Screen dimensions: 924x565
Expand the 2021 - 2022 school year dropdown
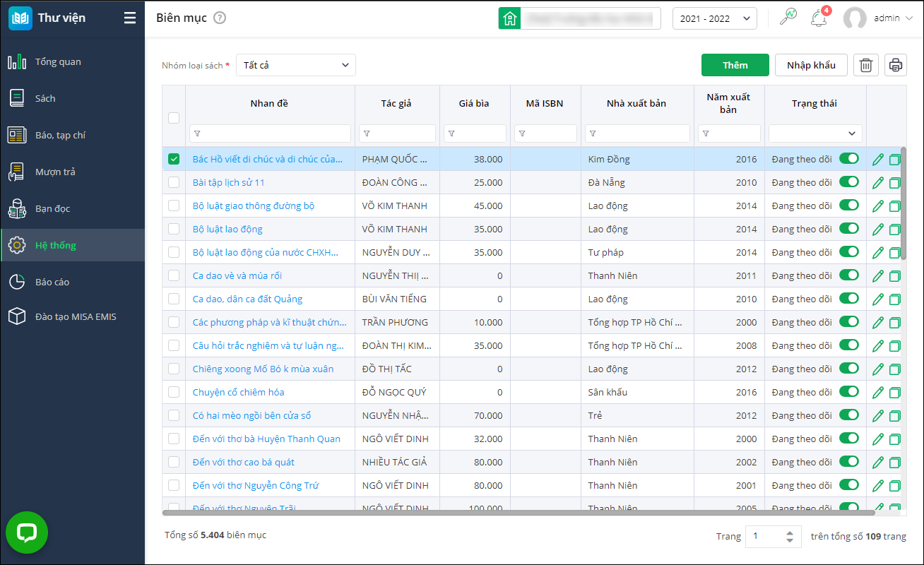[x=714, y=18]
